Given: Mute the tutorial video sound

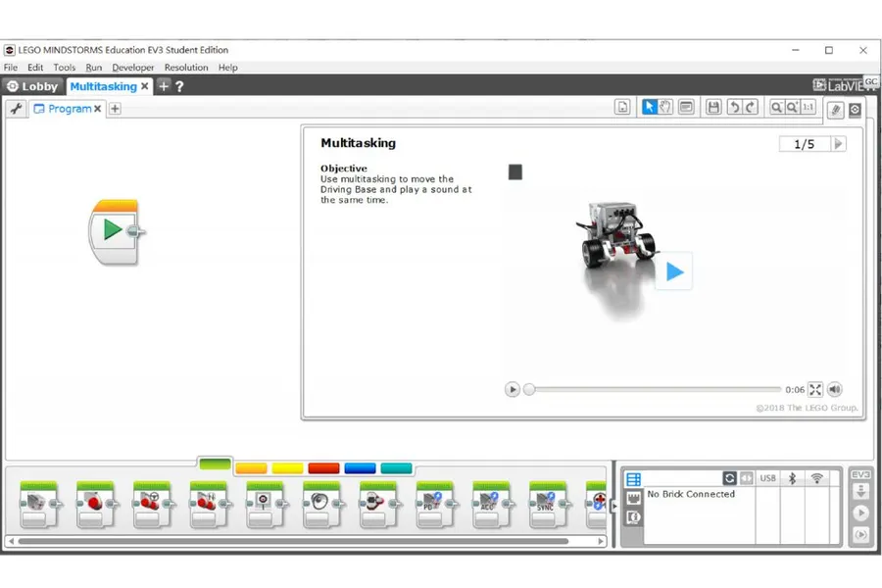Looking at the screenshot, I should [835, 389].
